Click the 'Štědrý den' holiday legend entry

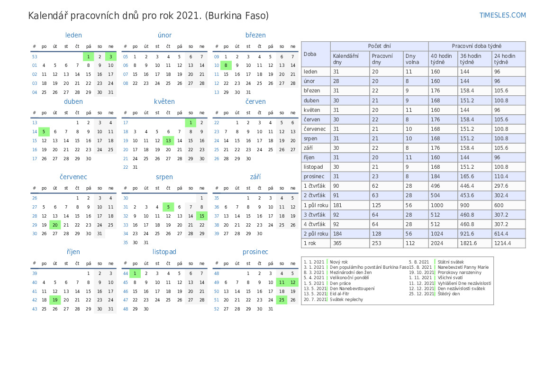448,294
